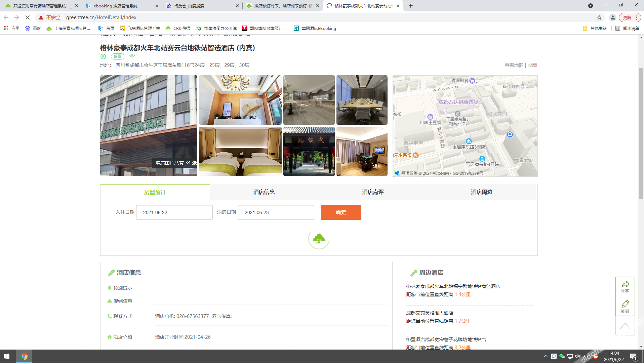Open the Windows Start menu
The image size is (644, 363).
pyautogui.click(x=7, y=356)
